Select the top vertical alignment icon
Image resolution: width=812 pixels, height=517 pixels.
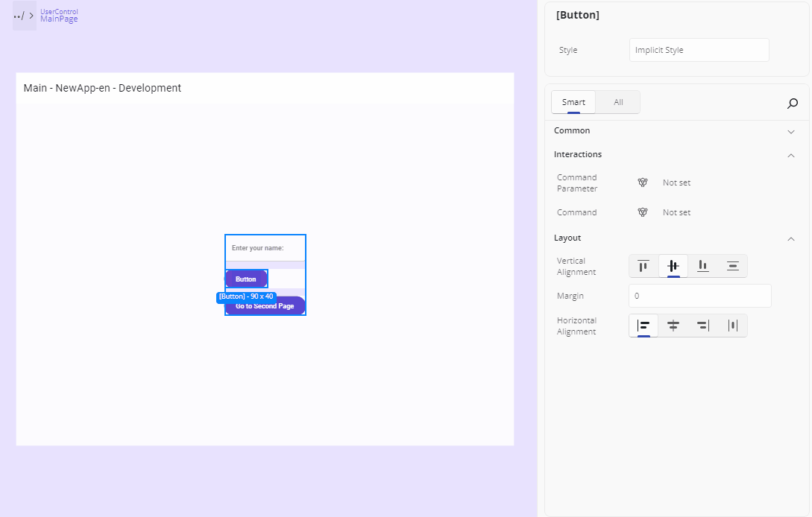(x=643, y=265)
